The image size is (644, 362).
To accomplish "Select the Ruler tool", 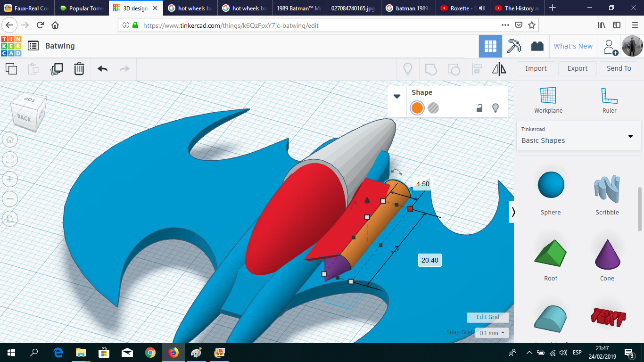I will click(609, 100).
